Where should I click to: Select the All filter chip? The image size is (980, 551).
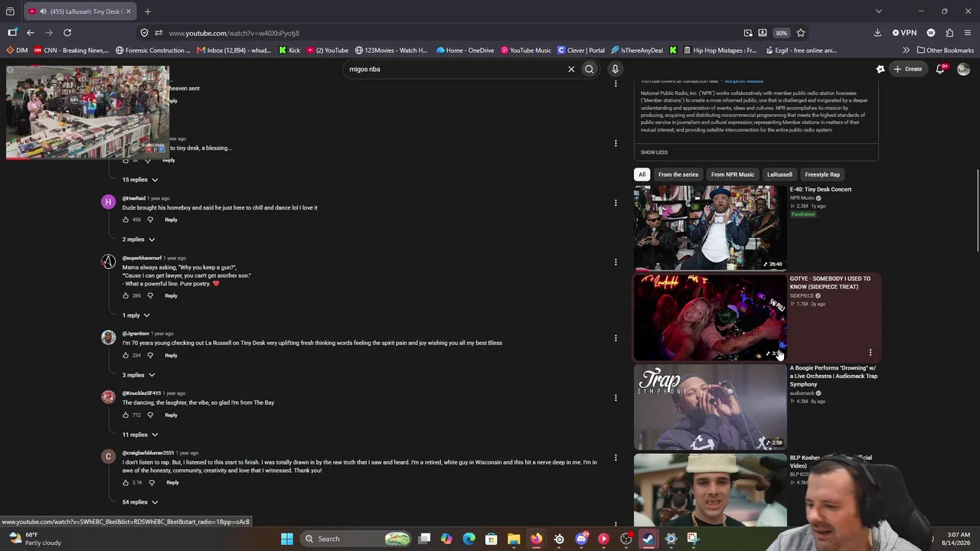point(642,174)
